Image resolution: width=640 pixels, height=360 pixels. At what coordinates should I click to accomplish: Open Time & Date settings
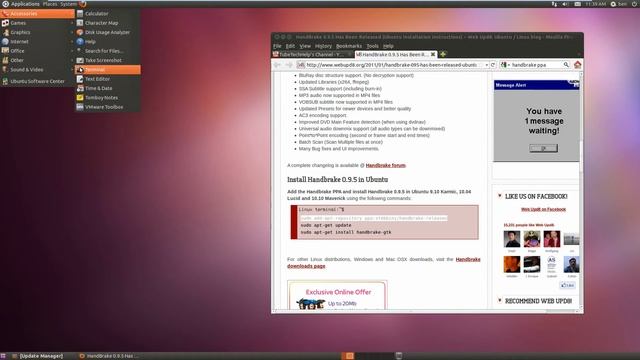click(x=108, y=88)
